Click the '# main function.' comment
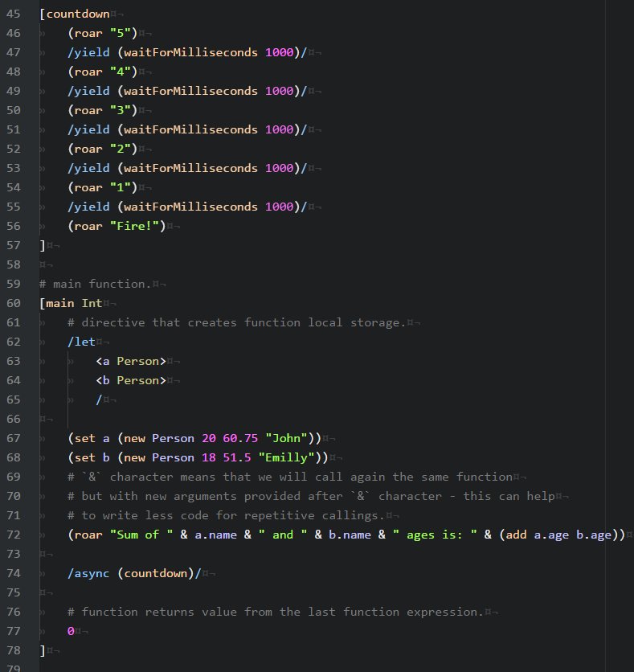 tap(95, 284)
